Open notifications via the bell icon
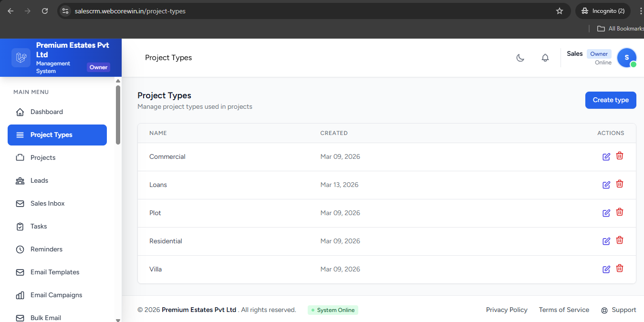Screen dimensions: 644x322 pos(545,58)
